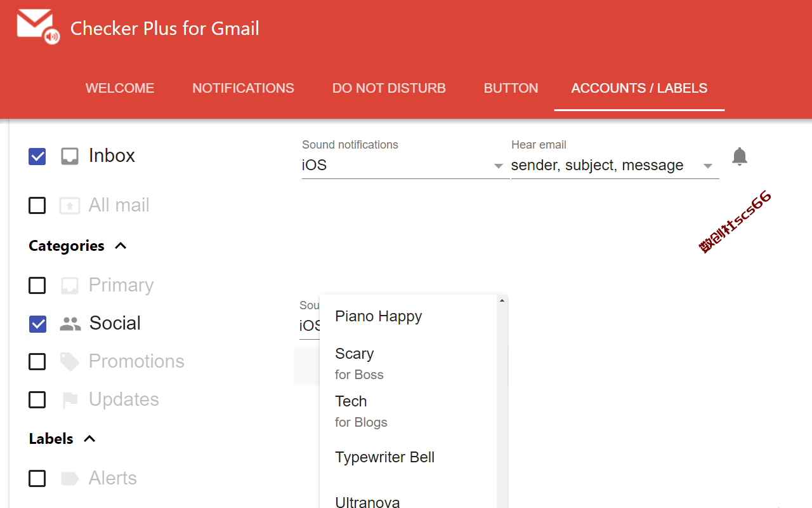Click the All mail icon
This screenshot has width=812, height=508.
(x=70, y=206)
